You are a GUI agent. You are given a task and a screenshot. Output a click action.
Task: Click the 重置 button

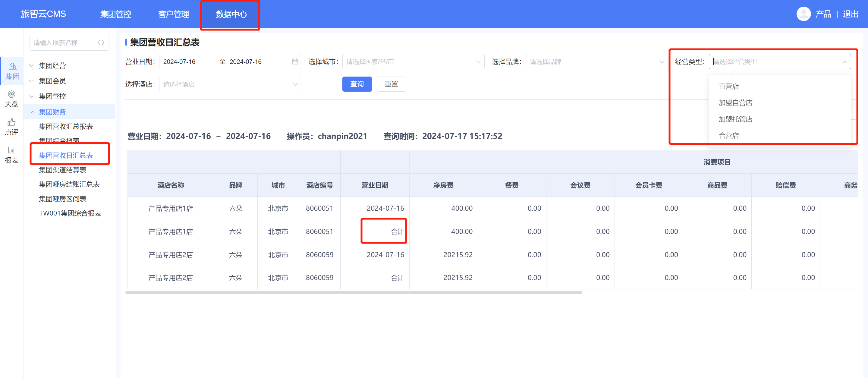click(x=391, y=84)
